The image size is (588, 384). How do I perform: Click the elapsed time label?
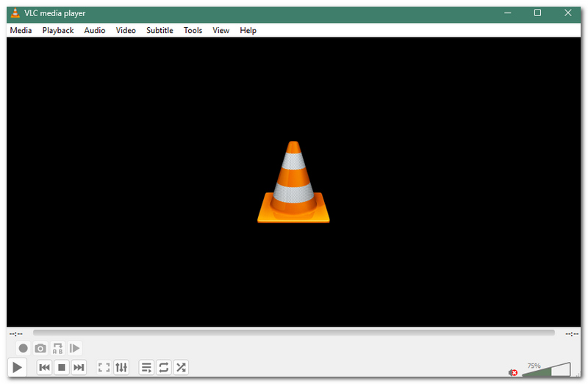click(15, 333)
